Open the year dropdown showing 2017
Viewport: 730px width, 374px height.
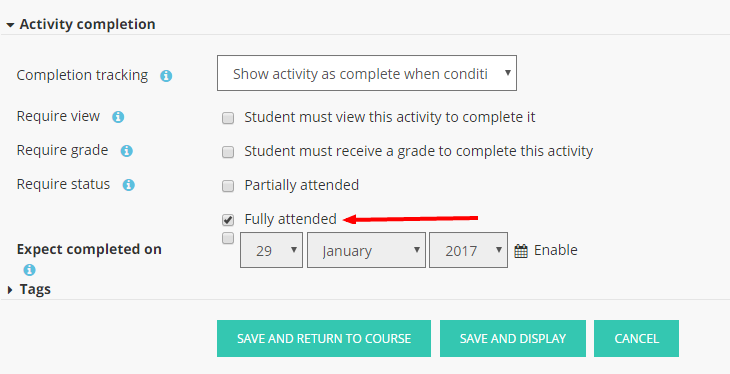coord(468,250)
